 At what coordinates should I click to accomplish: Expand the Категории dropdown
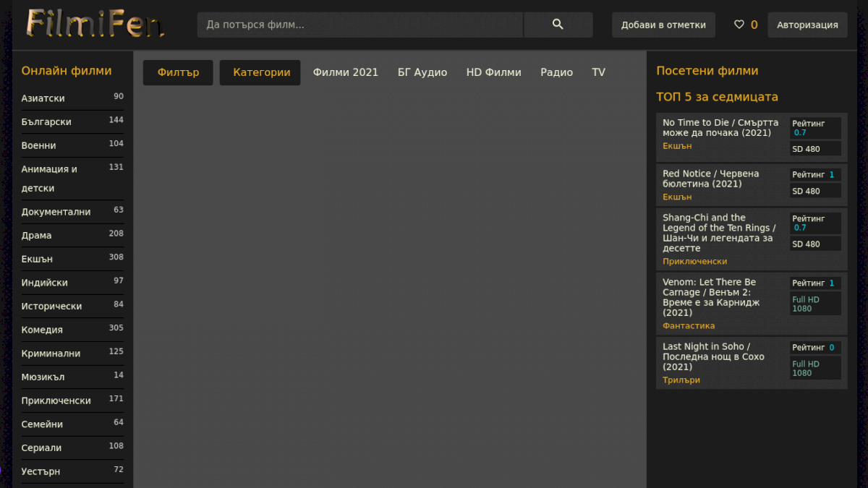(x=260, y=72)
